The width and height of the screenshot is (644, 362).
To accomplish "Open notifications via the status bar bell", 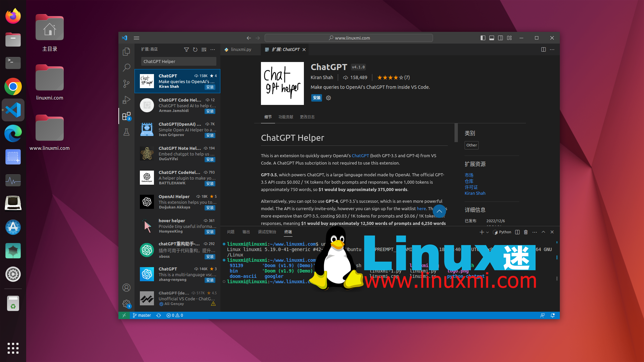I will click(553, 315).
